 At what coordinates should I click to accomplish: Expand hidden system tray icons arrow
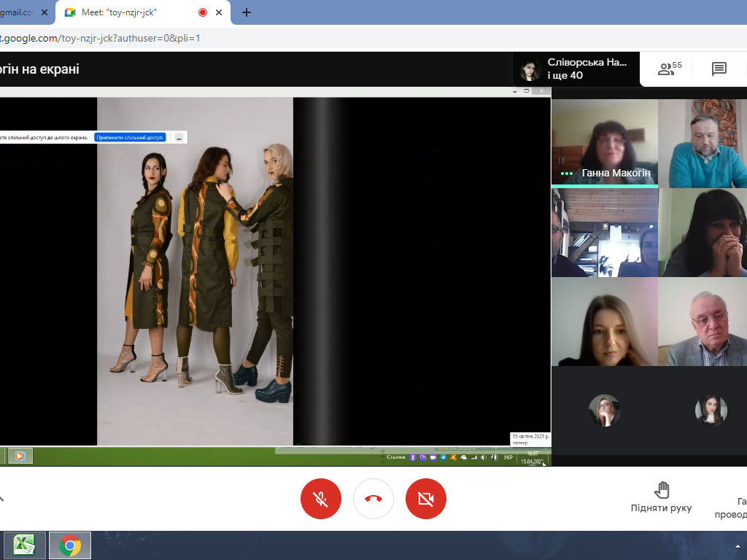pos(737,545)
